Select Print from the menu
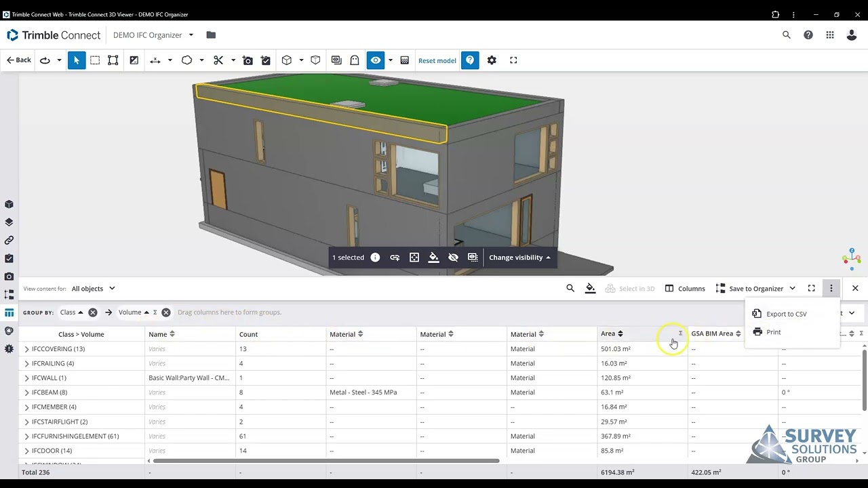This screenshot has height=488, width=868. (773, 332)
